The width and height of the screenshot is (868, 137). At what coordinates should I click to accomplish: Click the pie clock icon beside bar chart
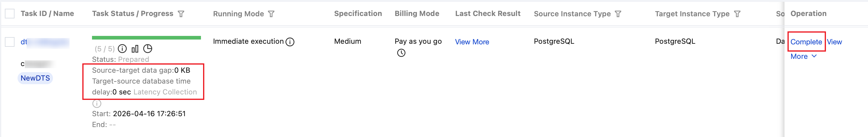coord(148,49)
